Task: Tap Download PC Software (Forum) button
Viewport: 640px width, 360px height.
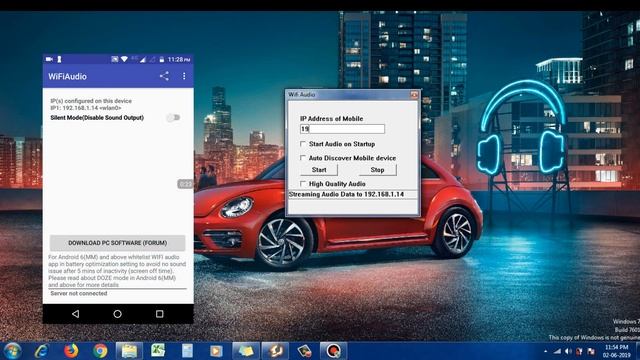Action: 118,243
